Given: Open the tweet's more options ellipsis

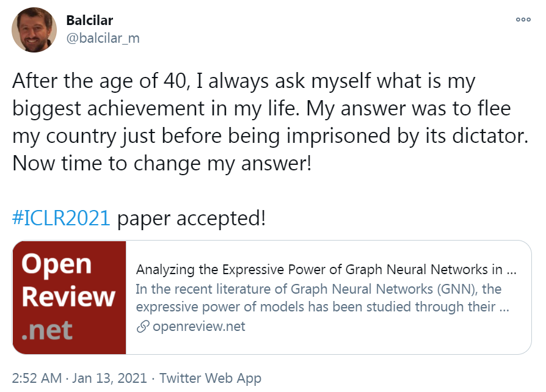Looking at the screenshot, I should 523,20.
